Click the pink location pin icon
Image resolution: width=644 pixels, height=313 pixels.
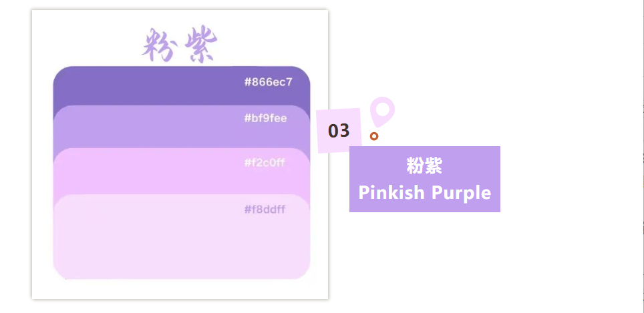click(x=382, y=110)
